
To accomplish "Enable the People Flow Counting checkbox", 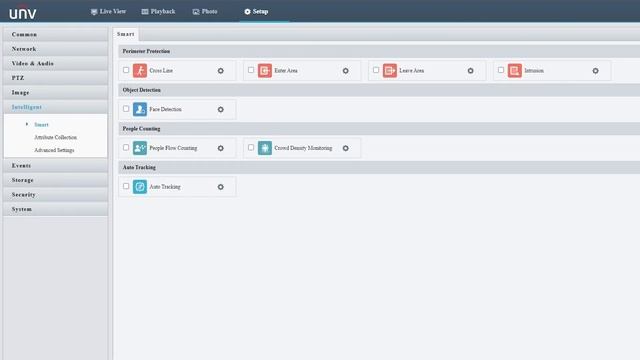I will click(x=126, y=147).
